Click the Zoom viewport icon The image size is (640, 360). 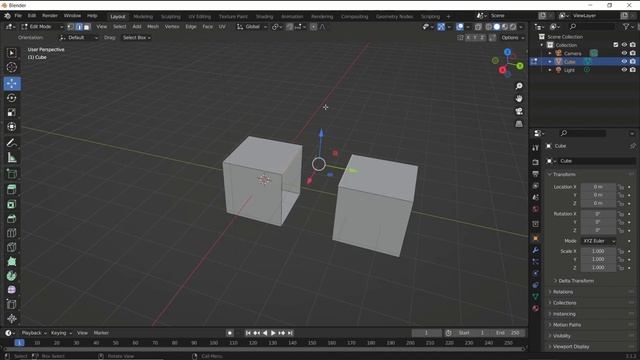point(519,86)
